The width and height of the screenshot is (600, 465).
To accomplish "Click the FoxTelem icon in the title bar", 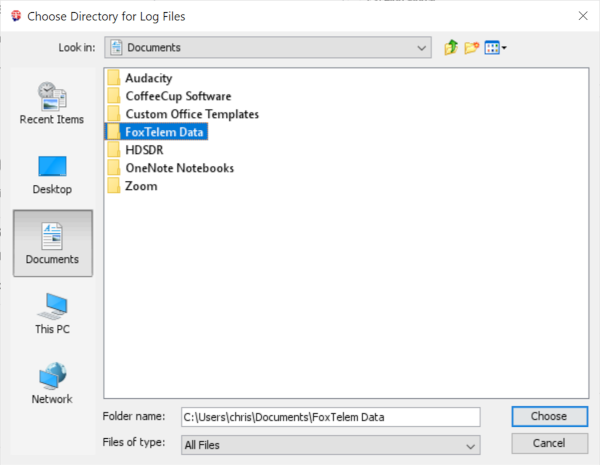I will pyautogui.click(x=16, y=16).
